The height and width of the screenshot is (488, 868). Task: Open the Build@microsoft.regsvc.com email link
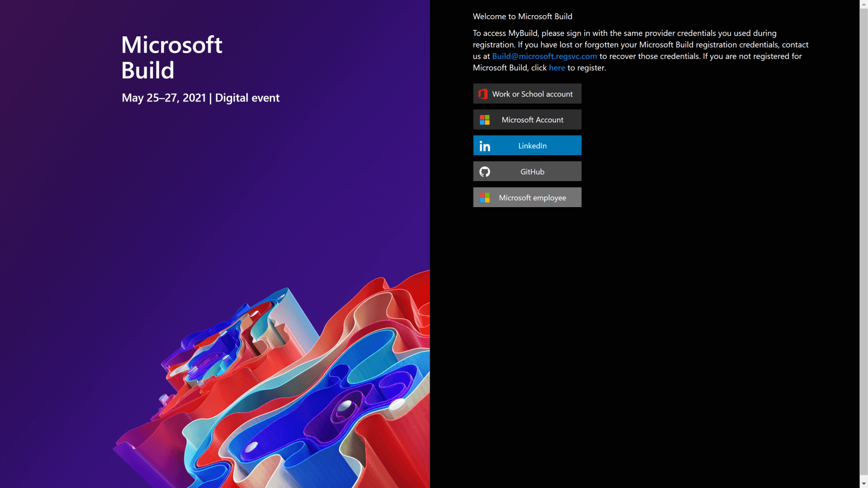[544, 56]
